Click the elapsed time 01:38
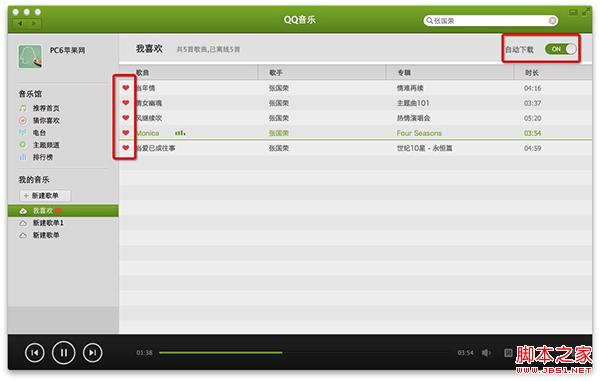600x381 pixels. coord(144,353)
